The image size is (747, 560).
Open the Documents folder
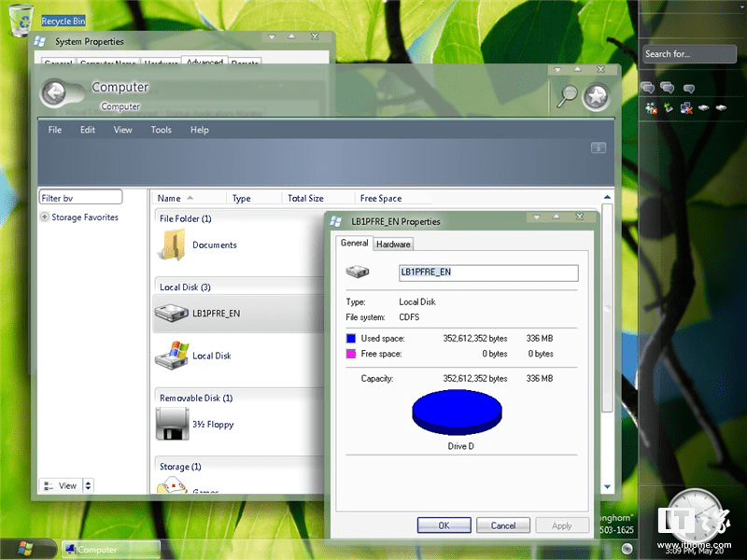coord(214,246)
